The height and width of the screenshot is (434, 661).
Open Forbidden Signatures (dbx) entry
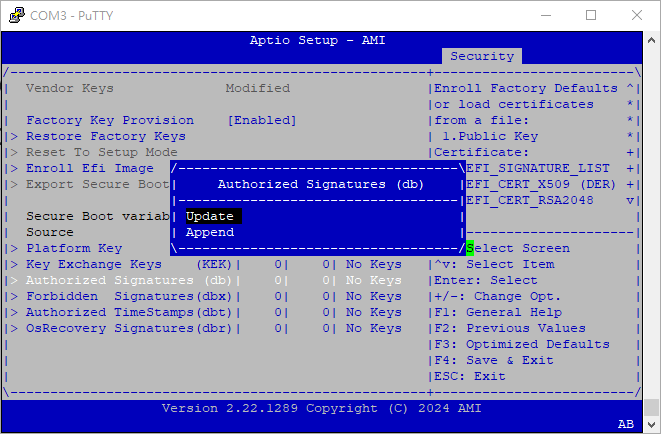coord(129,296)
